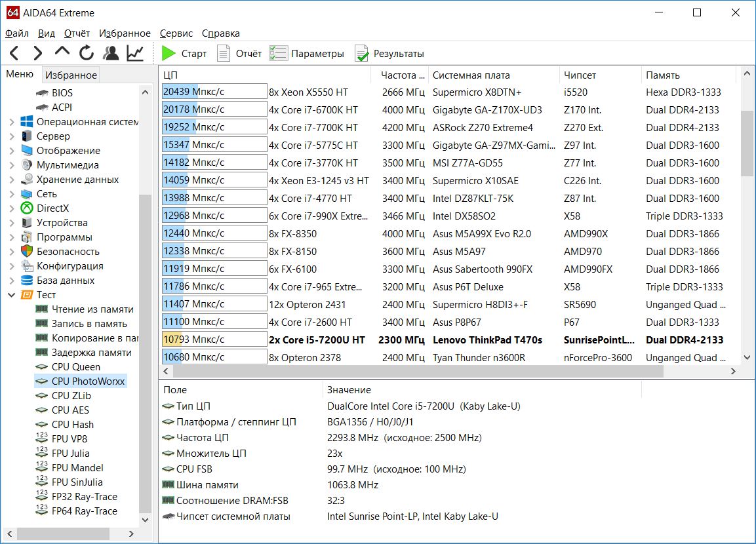756x544 pixels.
Task: Select the ACPI tree item
Action: [x=62, y=107]
